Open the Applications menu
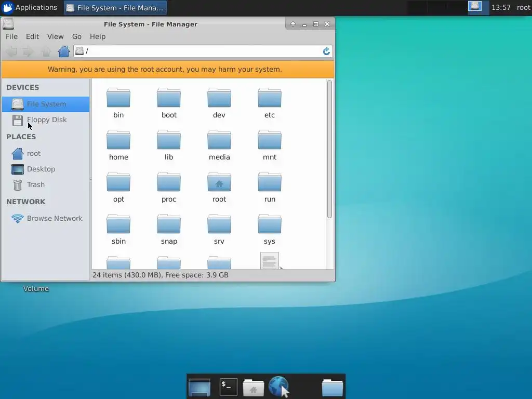 coord(30,7)
